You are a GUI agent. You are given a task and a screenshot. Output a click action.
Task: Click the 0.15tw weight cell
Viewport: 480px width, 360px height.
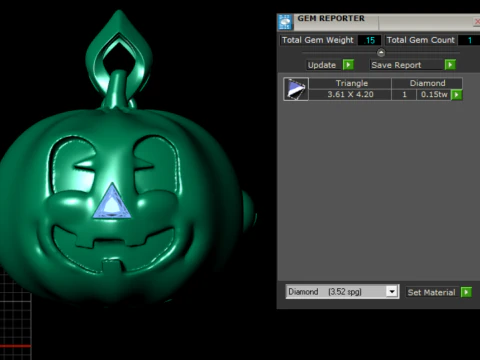(x=434, y=95)
